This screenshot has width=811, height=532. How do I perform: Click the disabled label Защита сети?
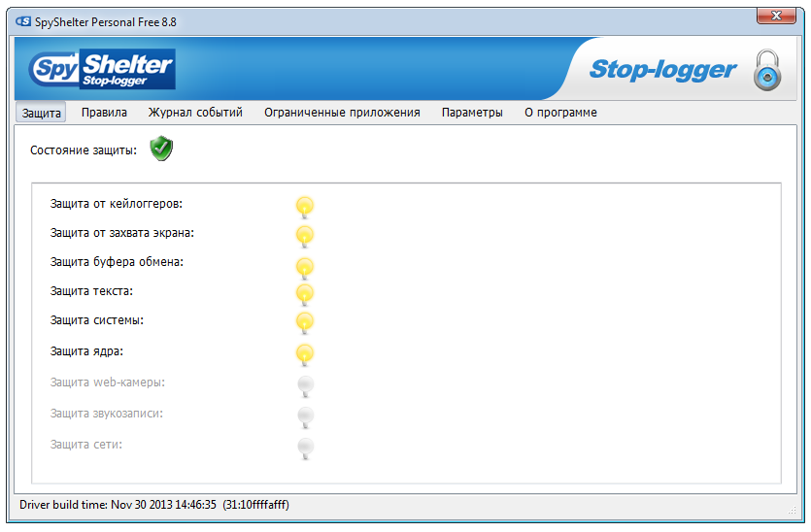pos(85,445)
